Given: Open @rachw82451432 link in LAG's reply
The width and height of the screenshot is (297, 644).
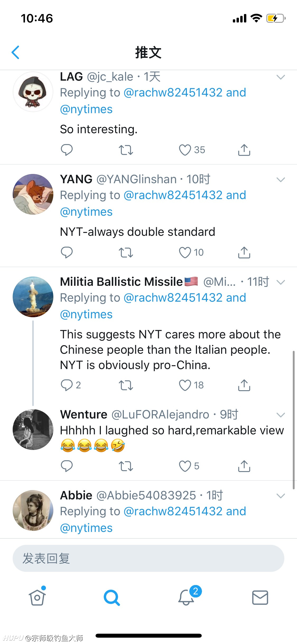Looking at the screenshot, I should point(173,93).
